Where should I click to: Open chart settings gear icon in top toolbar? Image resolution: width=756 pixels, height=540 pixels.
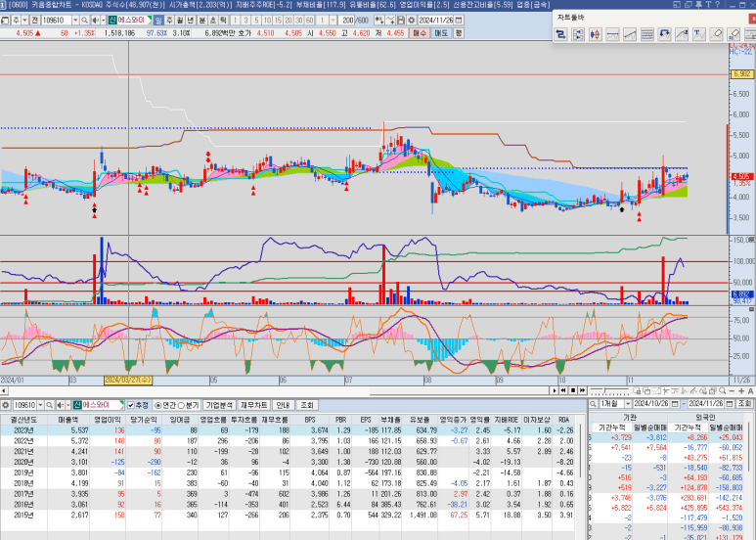(x=412, y=21)
